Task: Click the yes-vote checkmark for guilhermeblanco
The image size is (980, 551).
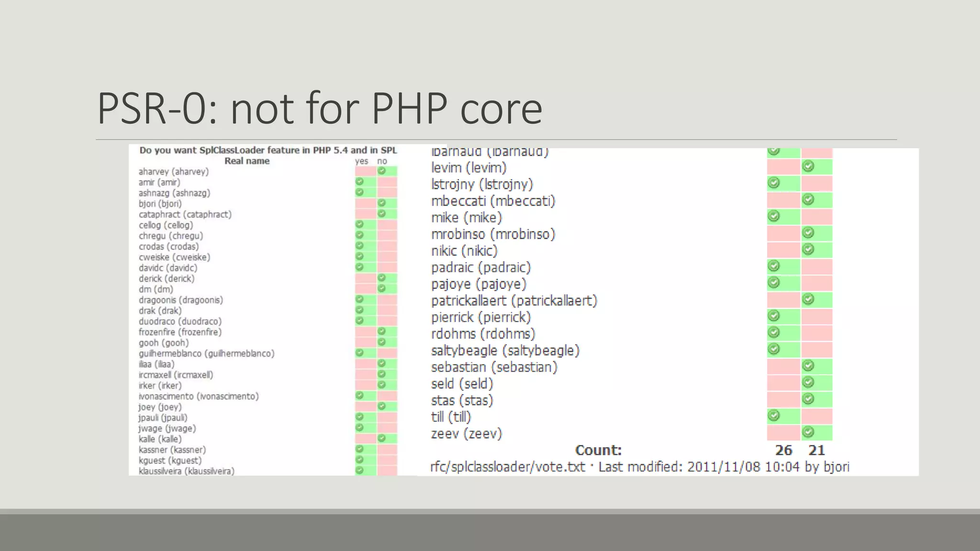Action: pyautogui.click(x=359, y=353)
